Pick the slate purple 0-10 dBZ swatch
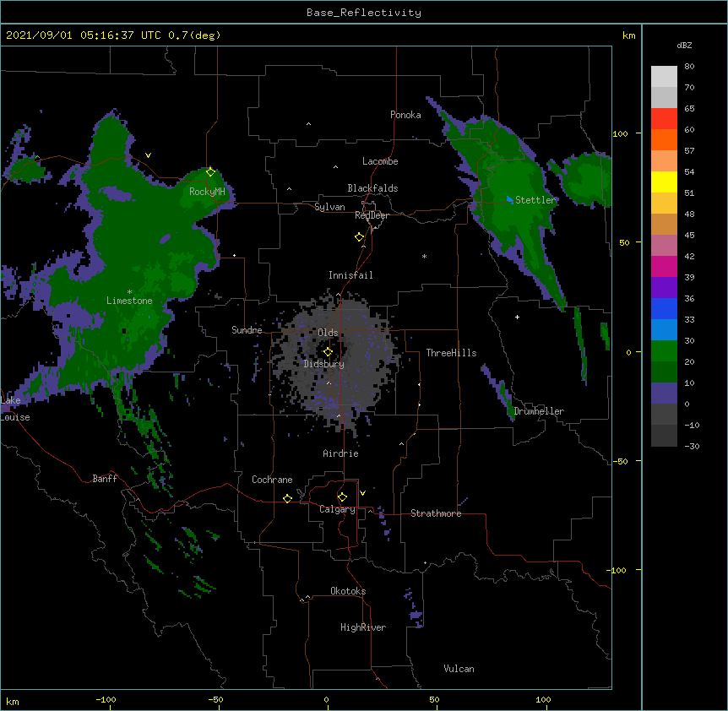The image size is (728, 711). (x=664, y=393)
